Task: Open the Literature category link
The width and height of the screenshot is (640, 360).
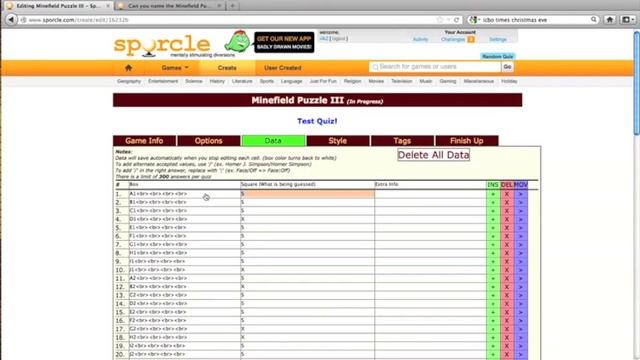Action: click(242, 81)
